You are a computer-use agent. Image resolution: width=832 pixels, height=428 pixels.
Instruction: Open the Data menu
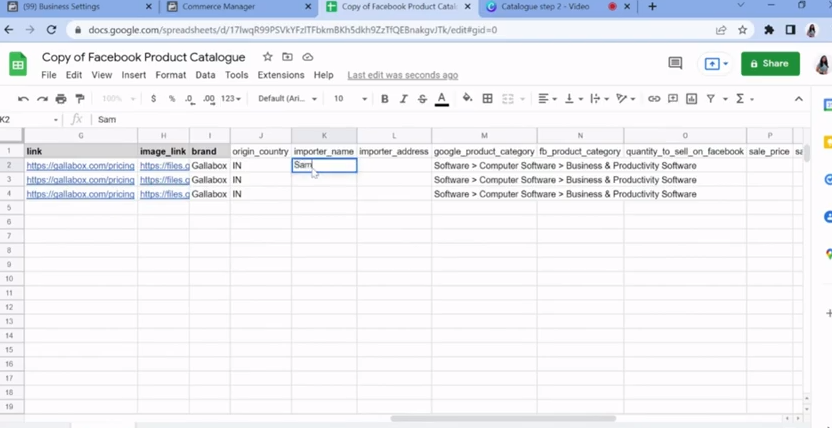205,75
